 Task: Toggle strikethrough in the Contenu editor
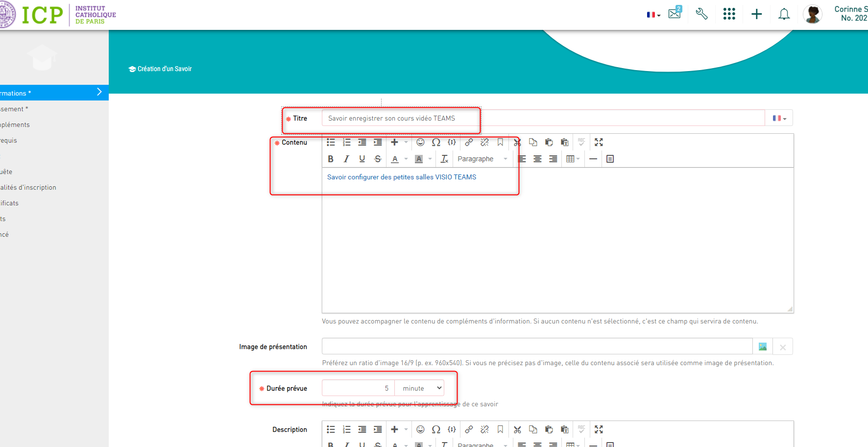378,159
